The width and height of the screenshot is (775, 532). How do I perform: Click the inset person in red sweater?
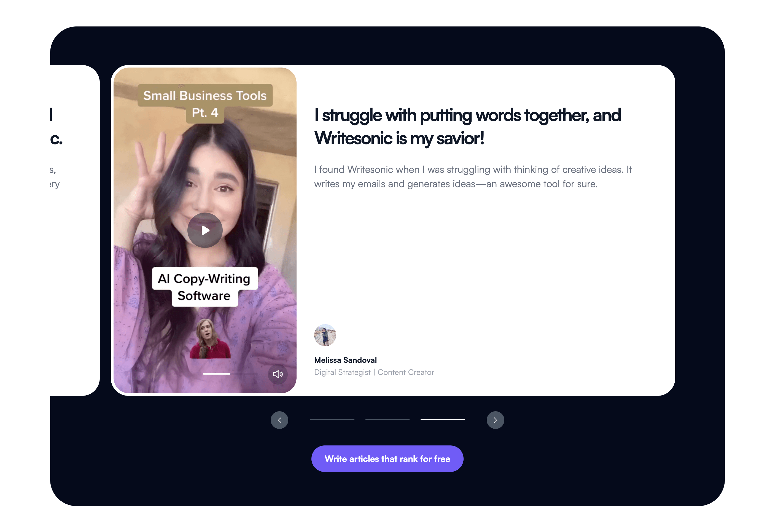pos(209,340)
